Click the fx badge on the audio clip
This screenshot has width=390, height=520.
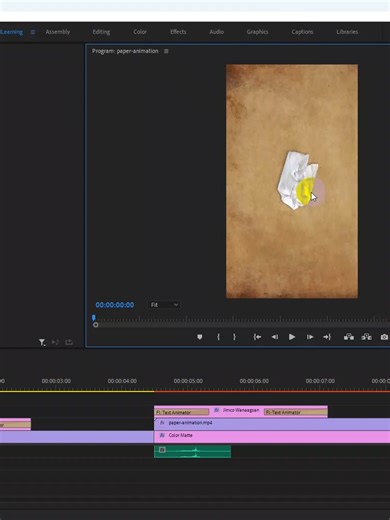pyautogui.click(x=162, y=450)
